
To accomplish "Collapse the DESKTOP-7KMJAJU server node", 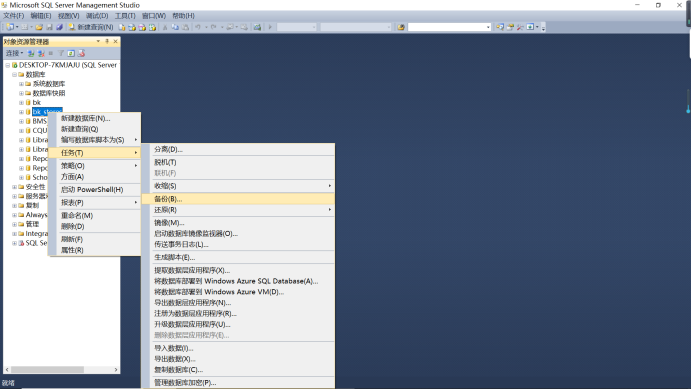I will click(x=8, y=65).
